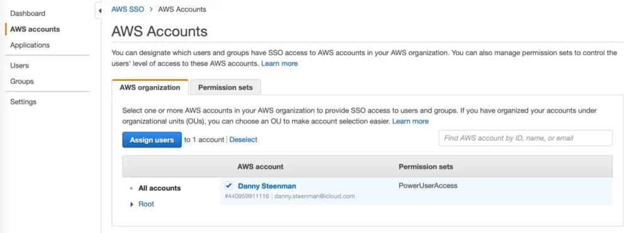Go to Users in the sidebar
This screenshot has width=644, height=233.
19,65
